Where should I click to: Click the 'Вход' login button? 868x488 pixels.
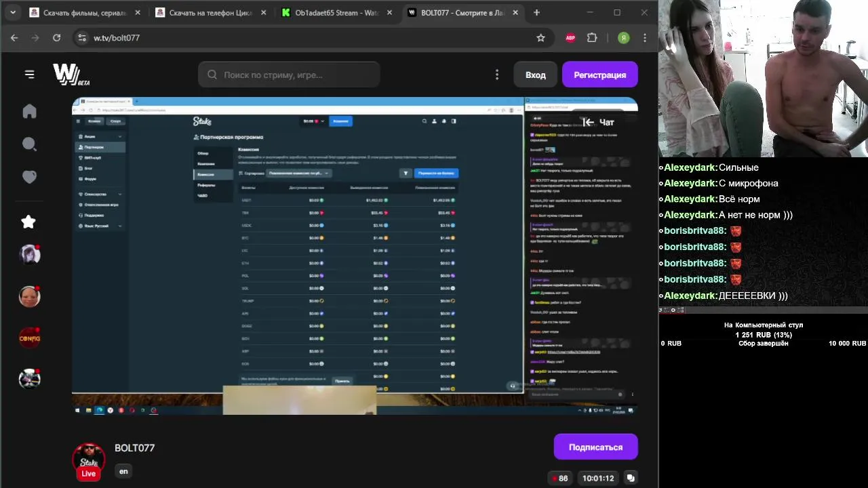point(535,75)
